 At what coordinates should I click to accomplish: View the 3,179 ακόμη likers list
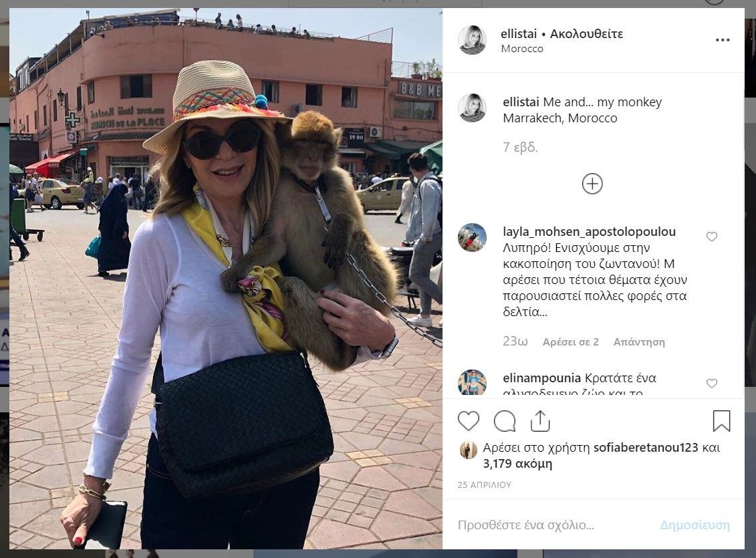coord(518,464)
